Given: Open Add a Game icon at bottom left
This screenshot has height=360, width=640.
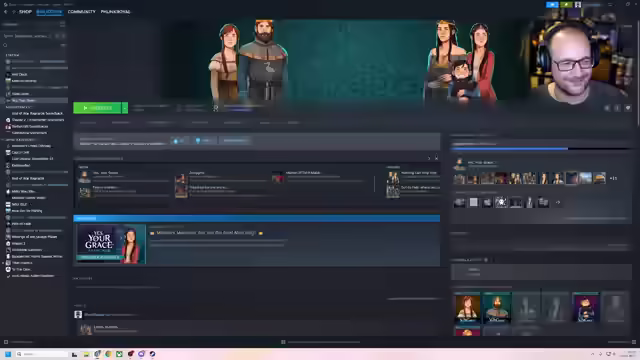Looking at the screenshot, I should click(x=6, y=342).
